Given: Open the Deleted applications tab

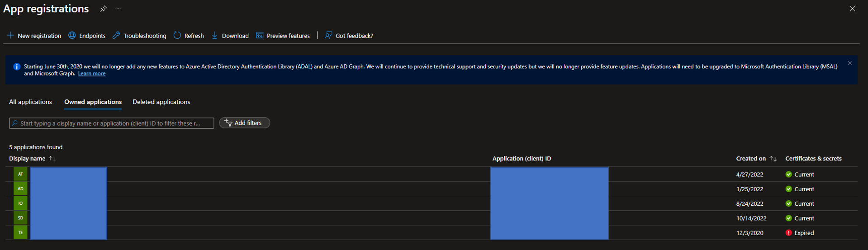Looking at the screenshot, I should click(x=161, y=102).
